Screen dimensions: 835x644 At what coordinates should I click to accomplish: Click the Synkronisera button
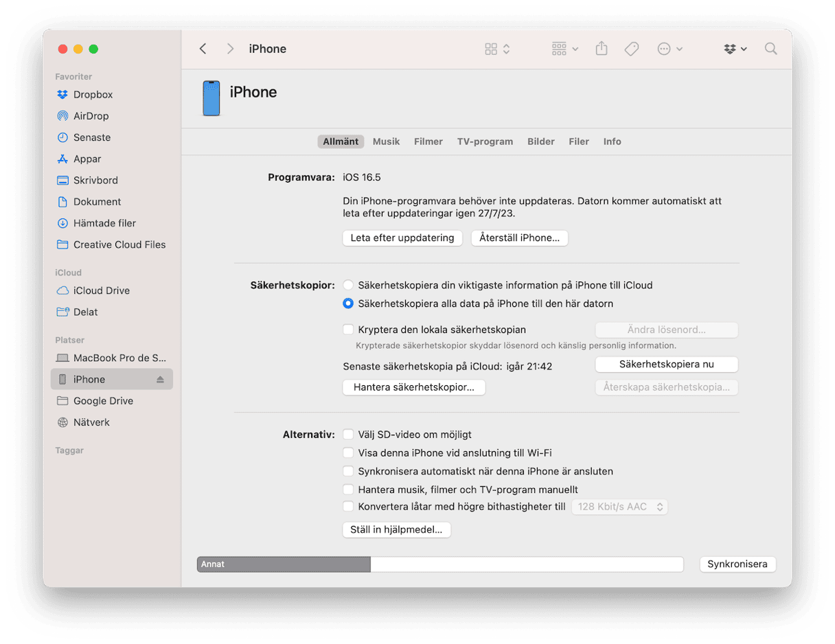[x=737, y=564]
